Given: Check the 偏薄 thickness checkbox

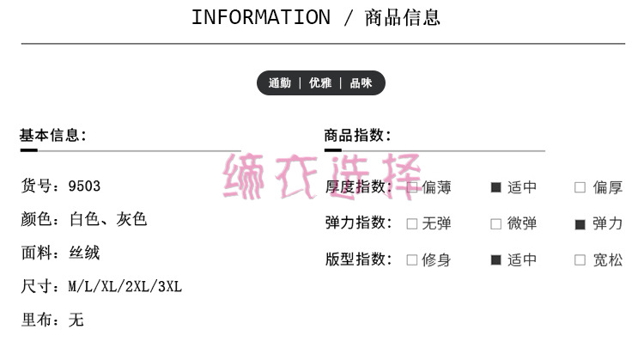Looking at the screenshot, I should 412,187.
